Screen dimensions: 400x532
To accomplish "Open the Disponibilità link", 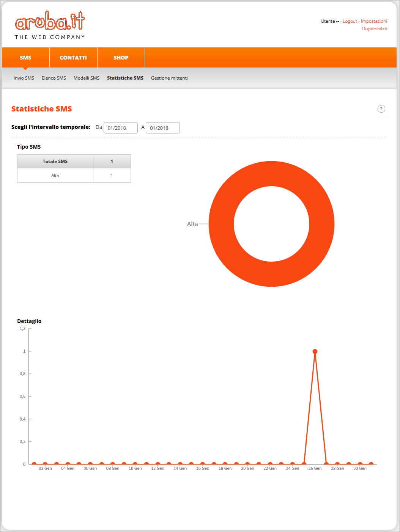I will [374, 29].
